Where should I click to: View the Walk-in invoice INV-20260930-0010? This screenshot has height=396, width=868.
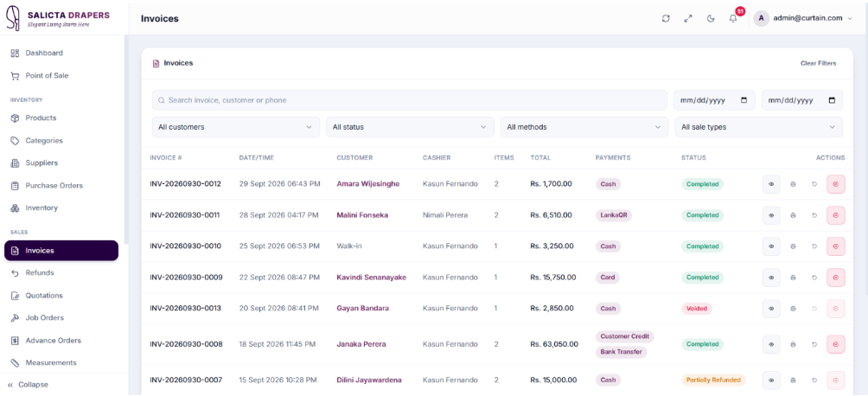coord(771,246)
